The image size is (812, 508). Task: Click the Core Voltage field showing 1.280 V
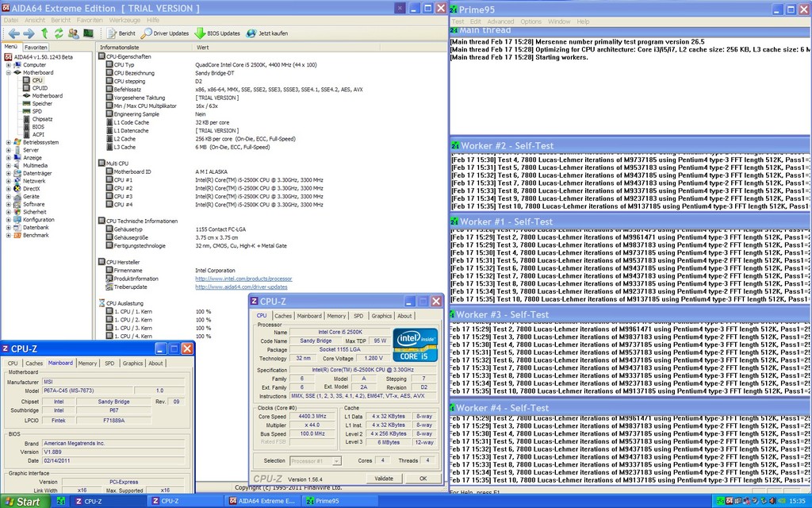(x=373, y=358)
